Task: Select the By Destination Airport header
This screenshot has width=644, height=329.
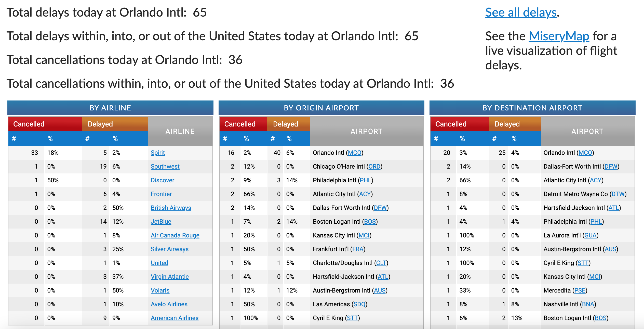Action: 532,108
